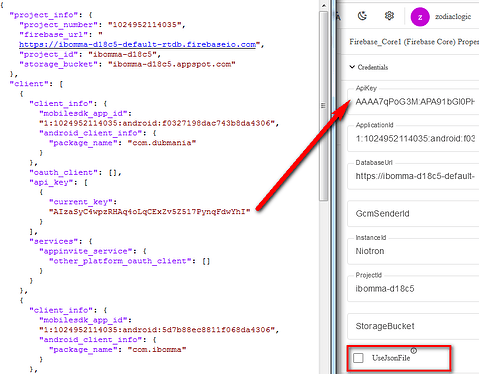Screen dimensions: 479x374
Task: Collapse the Credentials section
Action: (369, 67)
